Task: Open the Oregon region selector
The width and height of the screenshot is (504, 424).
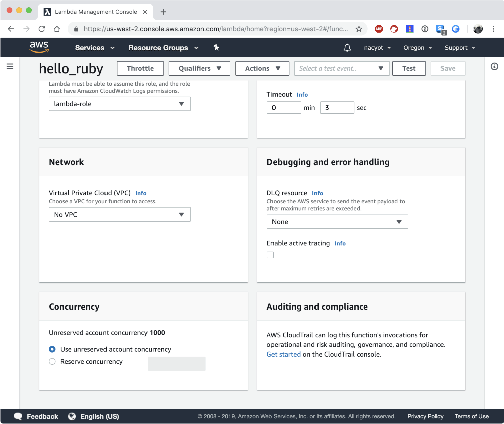Action: click(x=418, y=48)
